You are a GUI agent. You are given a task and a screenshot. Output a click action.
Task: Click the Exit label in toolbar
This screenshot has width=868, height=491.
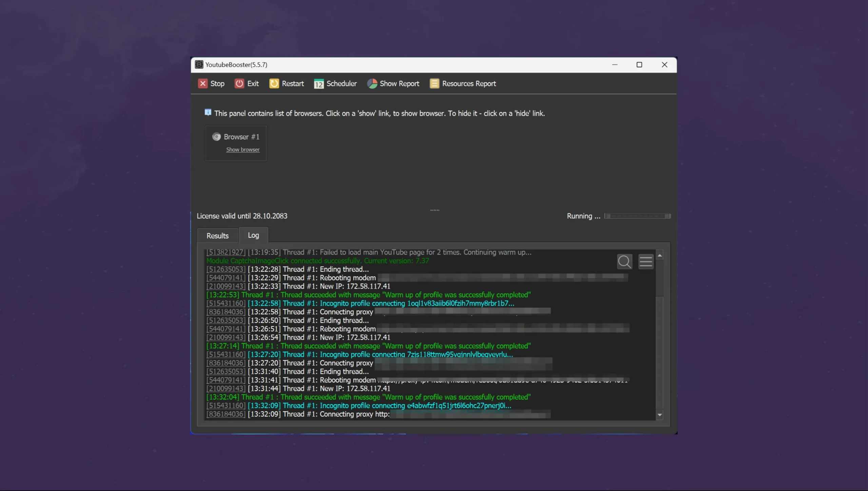coord(253,84)
